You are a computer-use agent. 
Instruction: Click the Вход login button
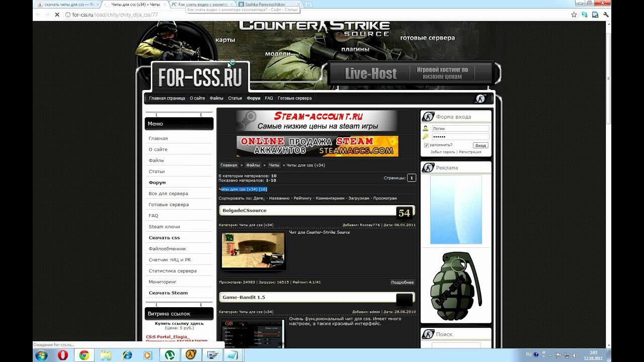pos(480,145)
